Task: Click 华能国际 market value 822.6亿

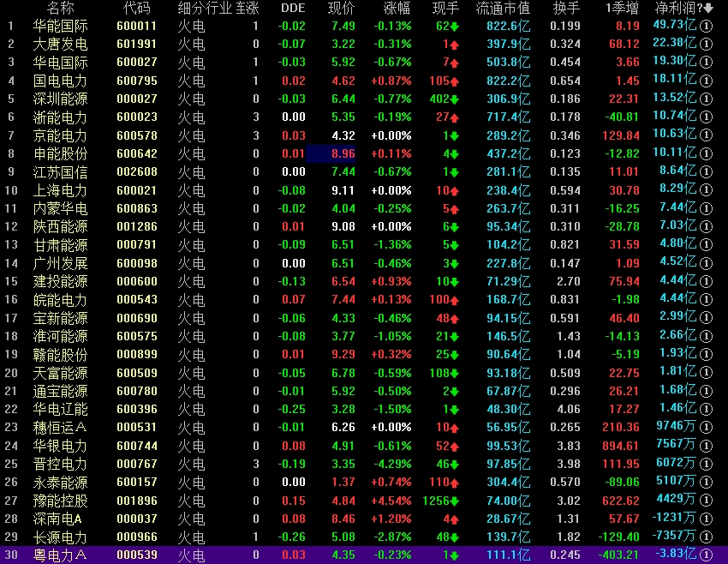Action: tap(509, 26)
